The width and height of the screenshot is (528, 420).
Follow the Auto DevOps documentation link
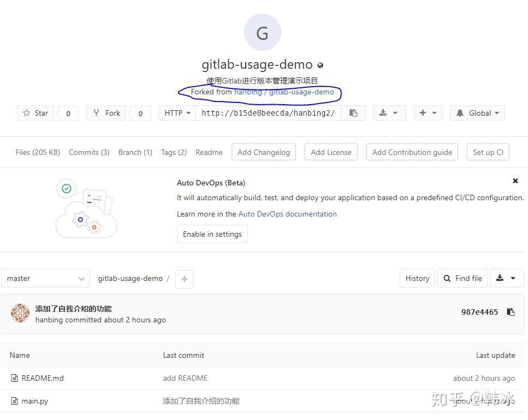(287, 214)
